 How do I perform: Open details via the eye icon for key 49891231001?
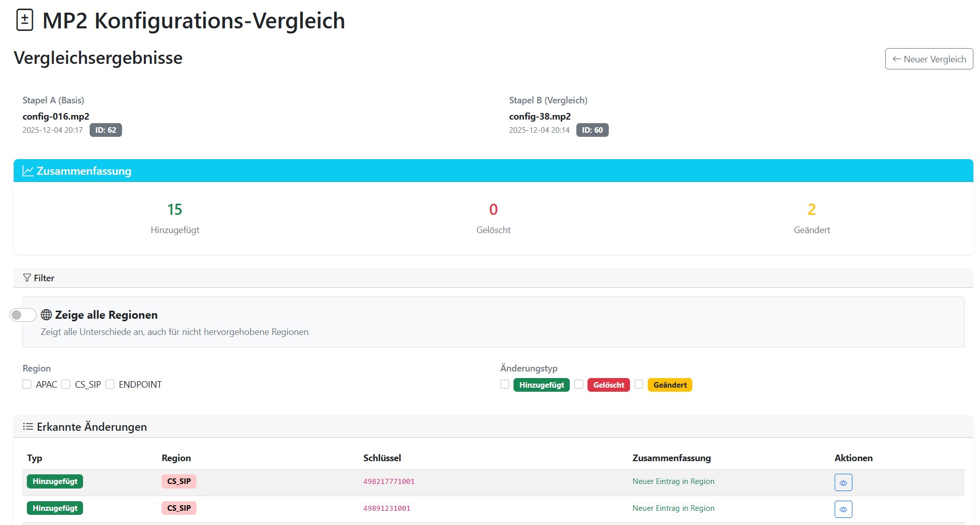843,509
